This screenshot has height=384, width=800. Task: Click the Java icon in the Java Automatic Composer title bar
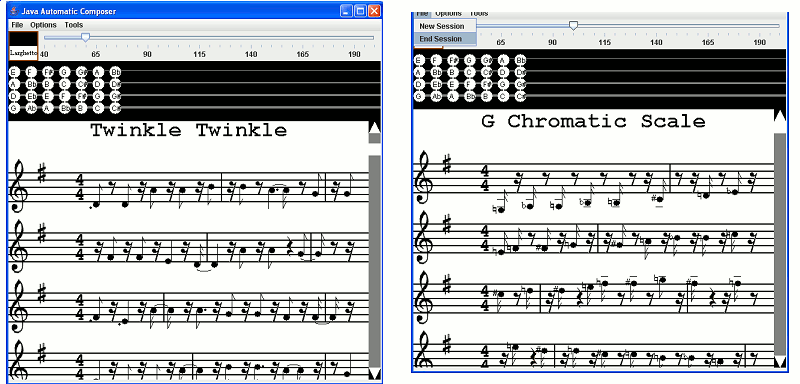(x=15, y=11)
